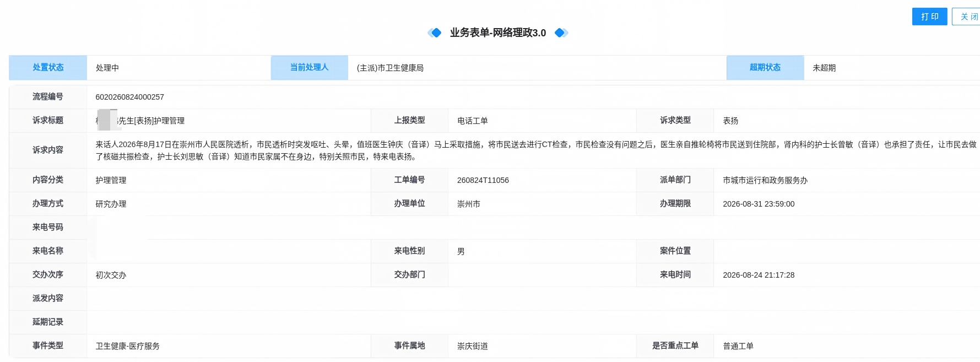
Task: Click the 工单编号 label
Action: point(409,180)
